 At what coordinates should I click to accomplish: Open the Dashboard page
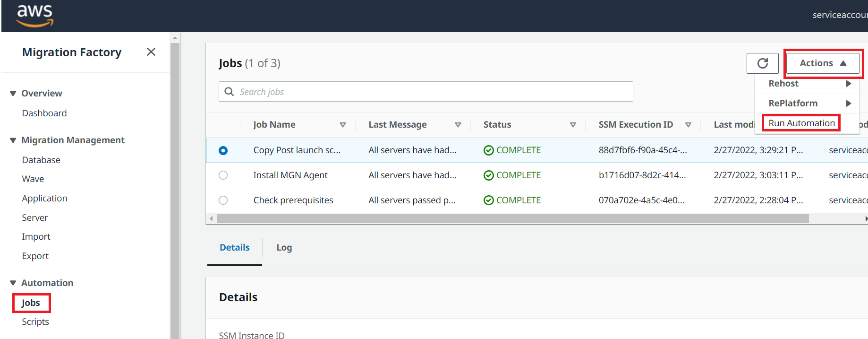44,113
